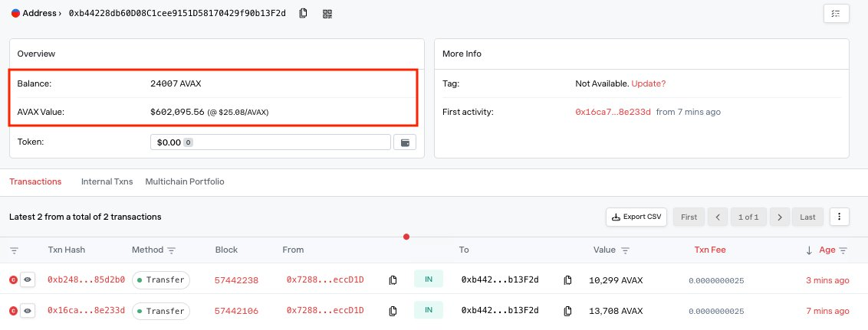Go to the next page arrow
868x330 pixels.
(779, 217)
